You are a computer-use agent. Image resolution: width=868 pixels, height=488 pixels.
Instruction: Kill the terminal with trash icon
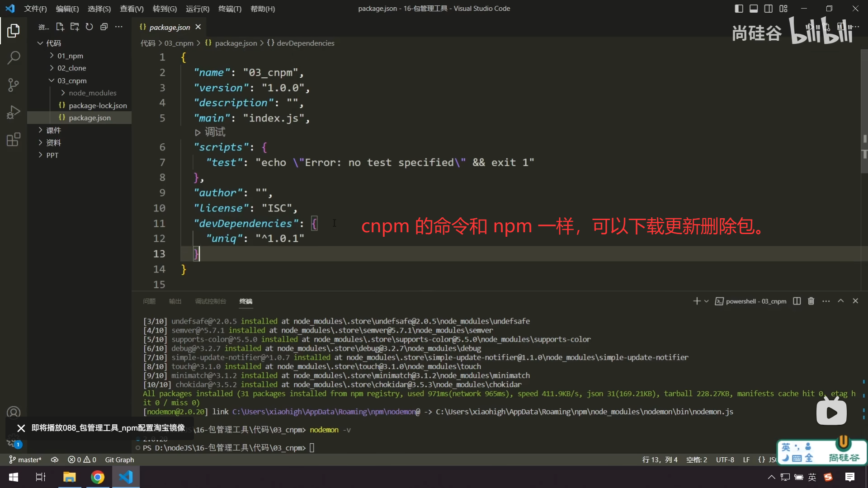point(811,301)
